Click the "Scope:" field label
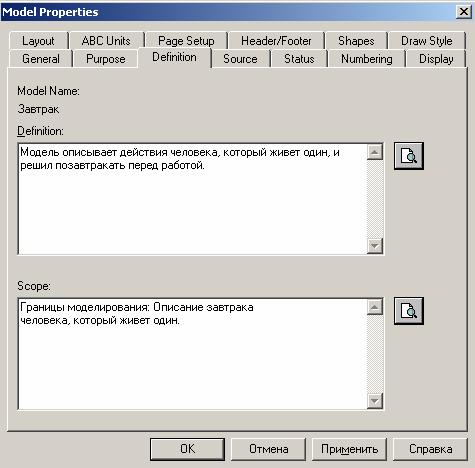 coord(34,286)
